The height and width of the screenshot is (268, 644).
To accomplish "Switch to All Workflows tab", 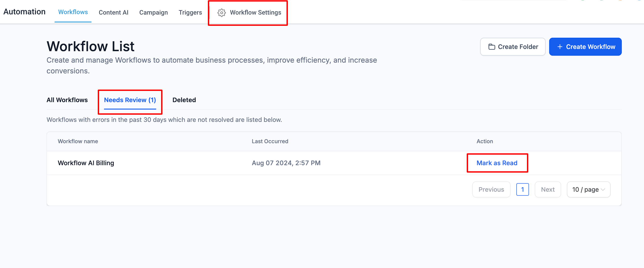I will click(67, 99).
